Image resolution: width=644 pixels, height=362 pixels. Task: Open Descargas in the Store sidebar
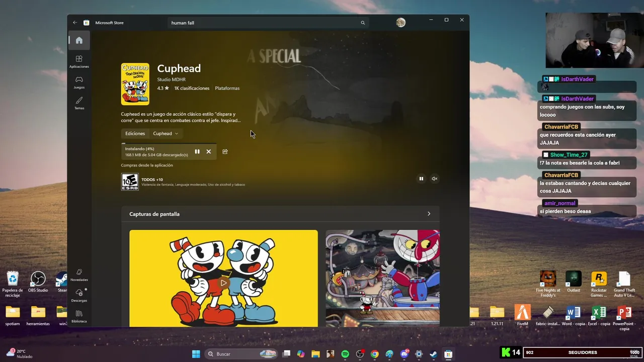point(79,295)
